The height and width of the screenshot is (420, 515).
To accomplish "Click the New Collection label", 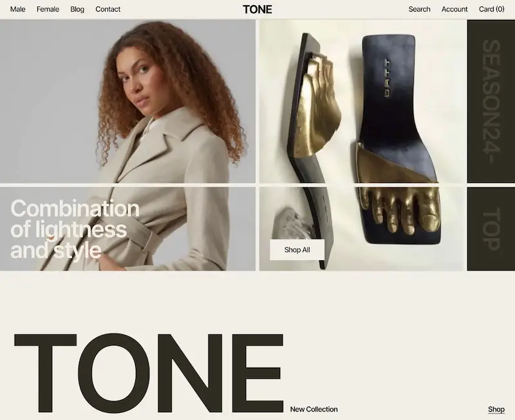I will [x=314, y=410].
